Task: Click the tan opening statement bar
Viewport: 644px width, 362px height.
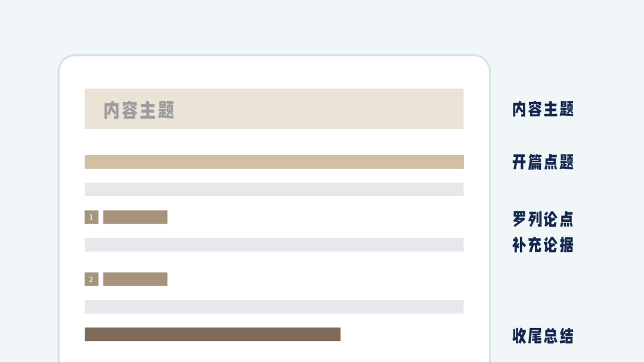Action: click(x=274, y=162)
